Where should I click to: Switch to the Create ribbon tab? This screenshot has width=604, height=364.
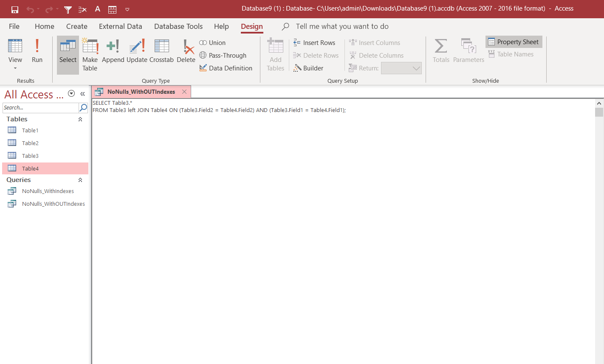[x=77, y=26]
